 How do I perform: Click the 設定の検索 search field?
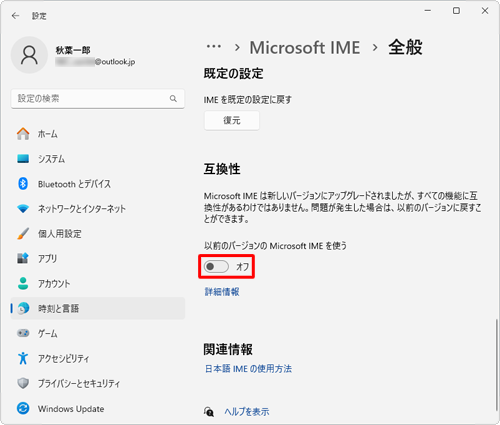[x=98, y=99]
